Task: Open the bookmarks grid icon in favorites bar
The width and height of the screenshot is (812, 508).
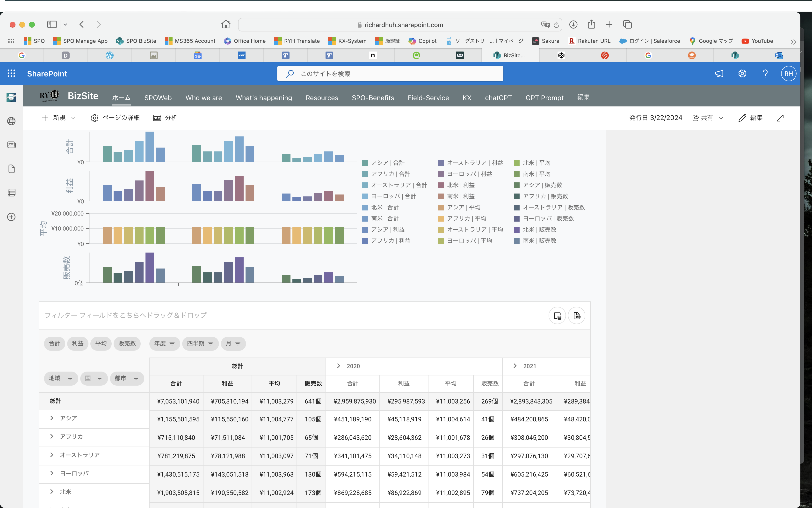Action: point(11,41)
